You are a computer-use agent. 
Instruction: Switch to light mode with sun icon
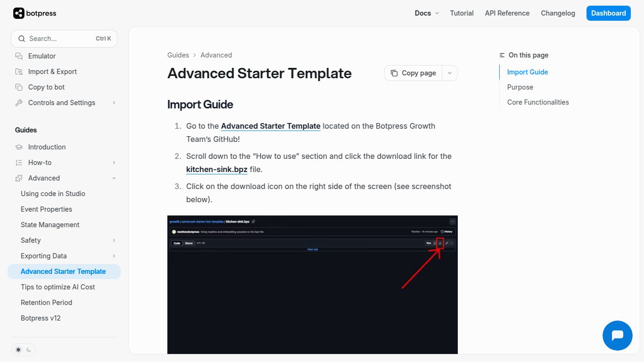(18, 349)
